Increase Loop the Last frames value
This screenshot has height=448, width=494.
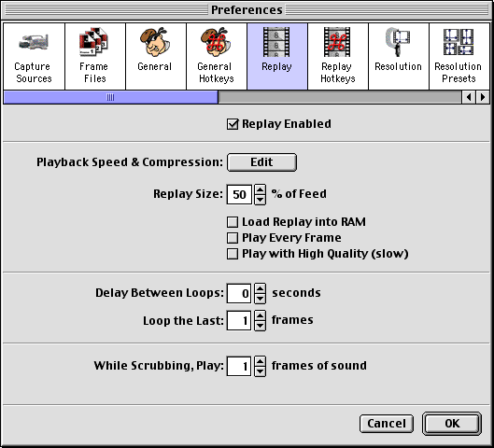(260, 315)
